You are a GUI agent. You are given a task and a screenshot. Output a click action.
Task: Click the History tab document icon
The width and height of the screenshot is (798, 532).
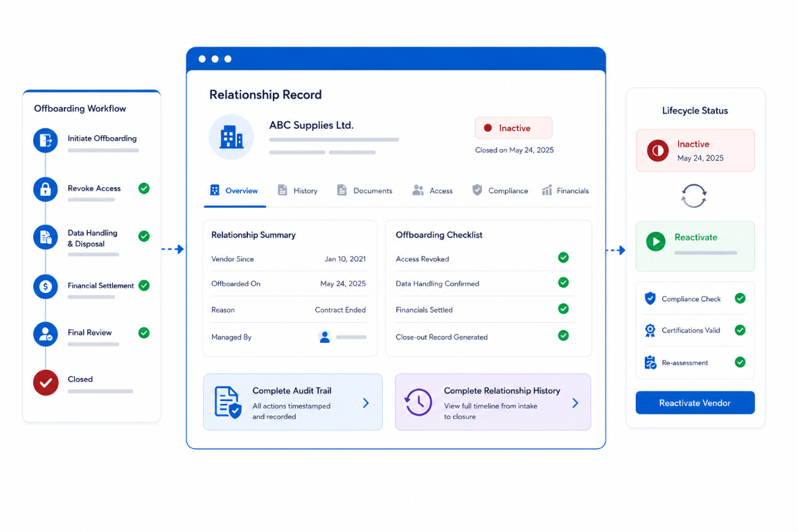(x=283, y=190)
